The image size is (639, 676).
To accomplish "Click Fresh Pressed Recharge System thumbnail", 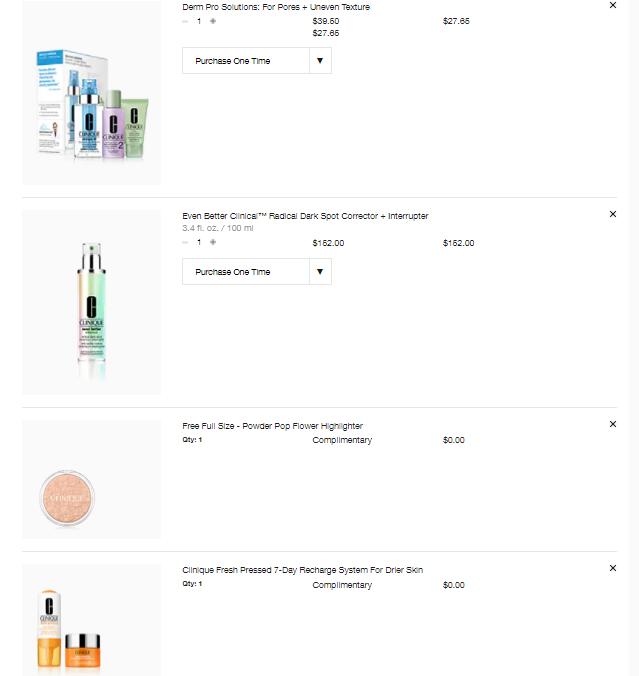I will 91,620.
